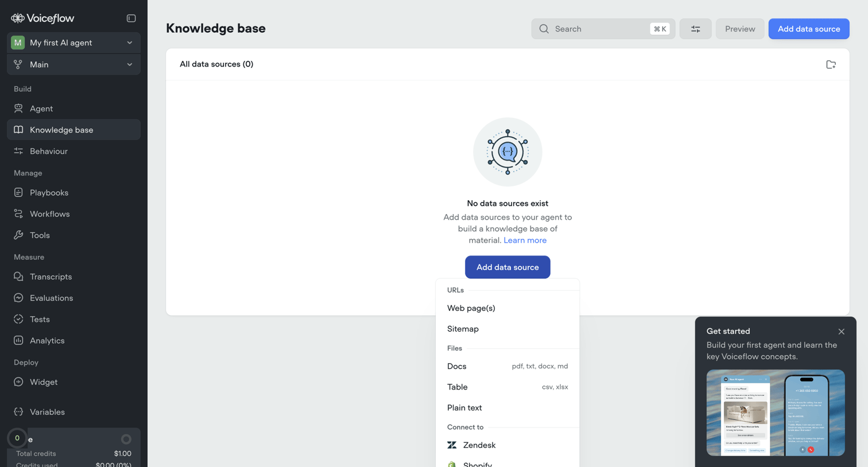
Task: Click the Total credits $1.00 amount
Action: coord(123,453)
